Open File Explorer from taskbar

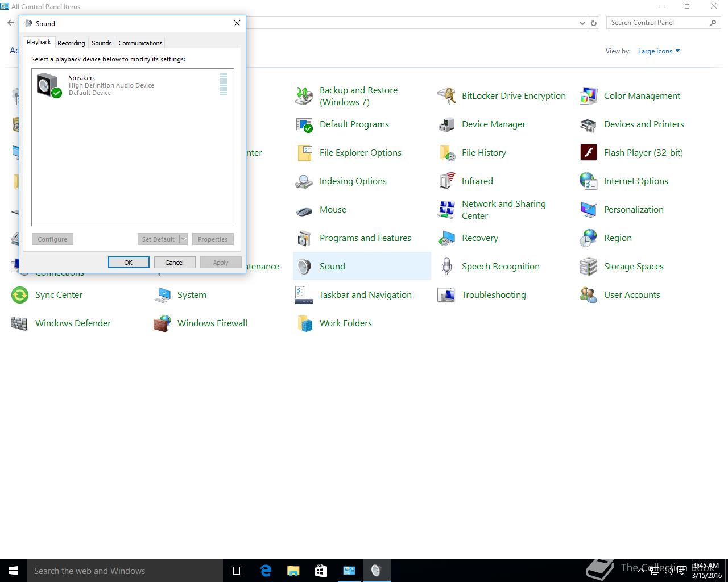pyautogui.click(x=293, y=571)
